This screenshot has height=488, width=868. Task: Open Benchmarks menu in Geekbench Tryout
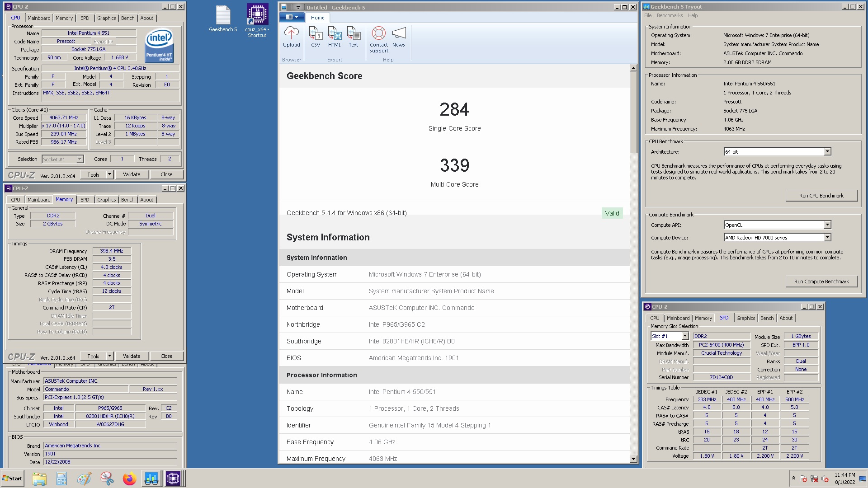tap(670, 15)
